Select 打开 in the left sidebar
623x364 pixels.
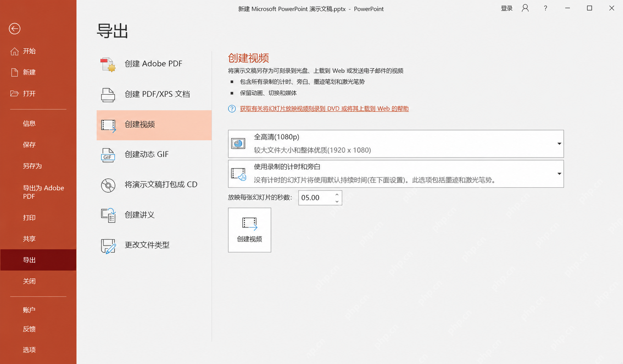[38, 93]
